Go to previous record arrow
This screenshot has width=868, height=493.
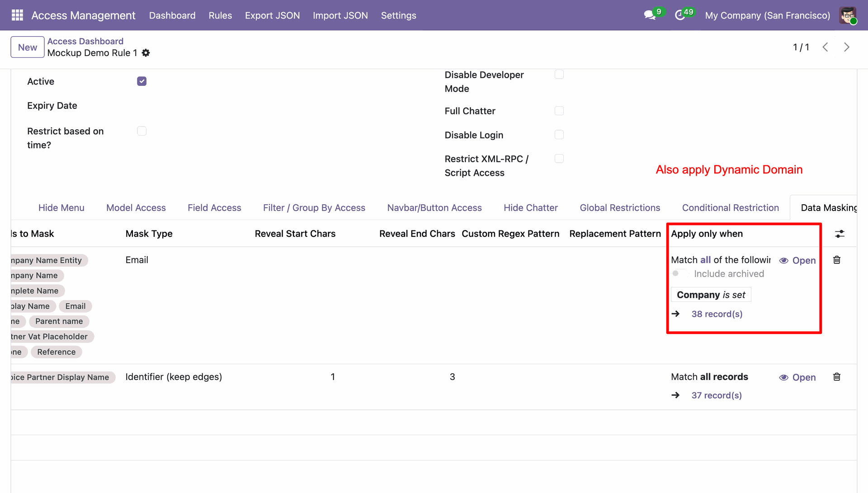pos(825,47)
